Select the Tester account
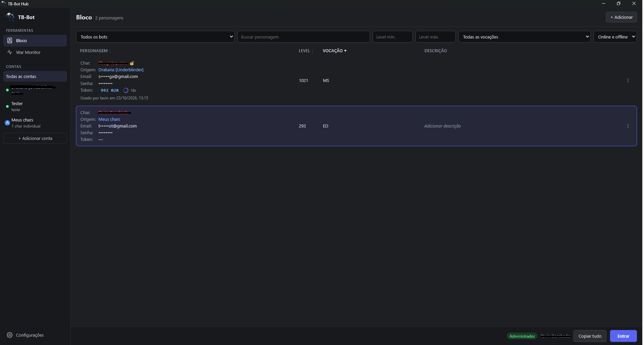Image resolution: width=644 pixels, height=345 pixels. (x=35, y=106)
